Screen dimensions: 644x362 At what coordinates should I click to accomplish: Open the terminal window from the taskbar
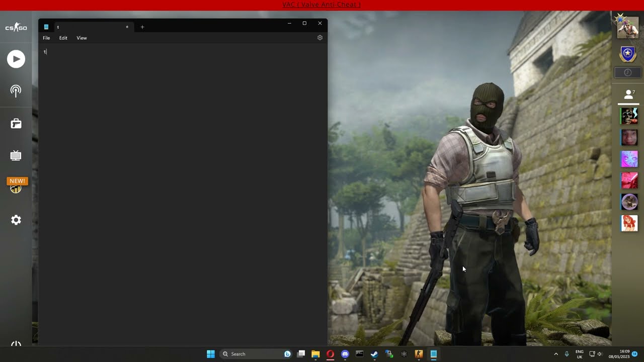(360, 354)
